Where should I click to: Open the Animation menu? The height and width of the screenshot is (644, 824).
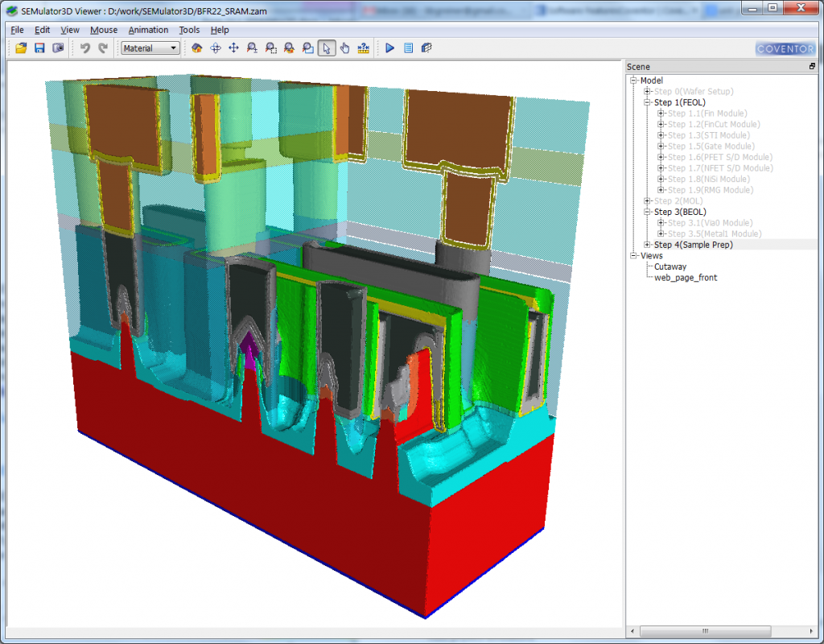click(x=148, y=30)
